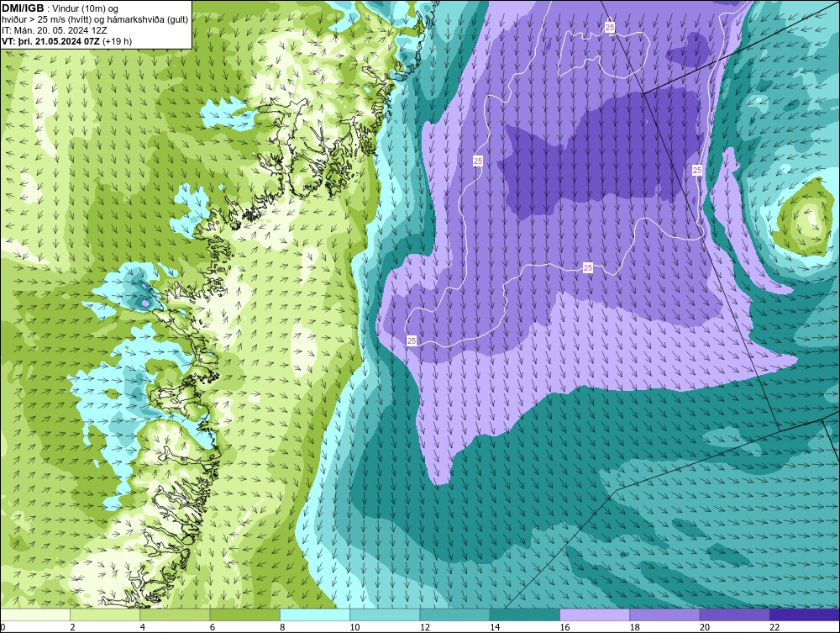Image resolution: width=840 pixels, height=633 pixels.
Task: Click the legend scale number 10
Action: 354,628
